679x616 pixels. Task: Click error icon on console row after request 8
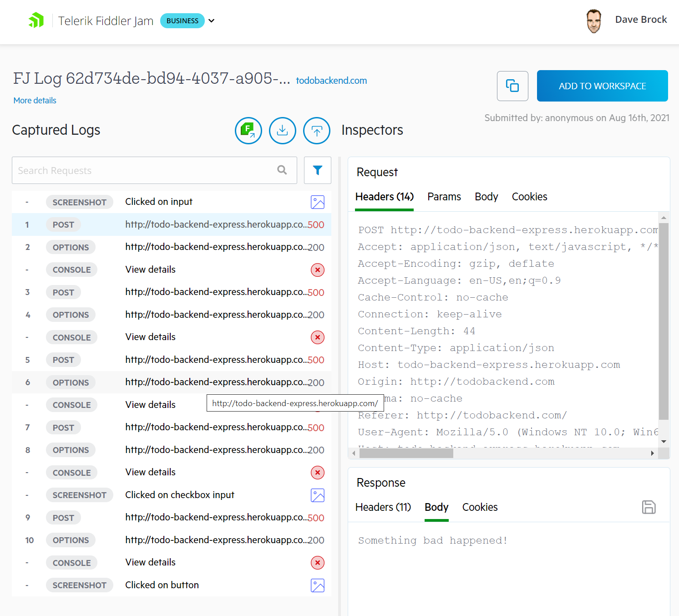318,473
